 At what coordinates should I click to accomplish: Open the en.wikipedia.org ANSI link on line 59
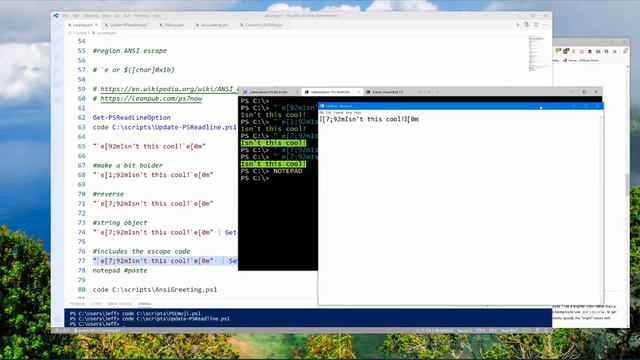coord(169,89)
